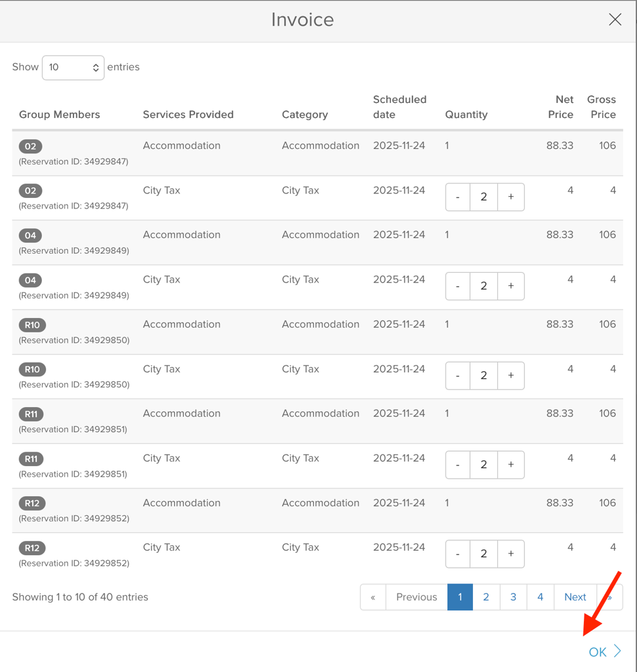Viewport: 637px width, 672px height.
Task: Click the 04 badge in Accommodation row
Action: click(x=30, y=235)
